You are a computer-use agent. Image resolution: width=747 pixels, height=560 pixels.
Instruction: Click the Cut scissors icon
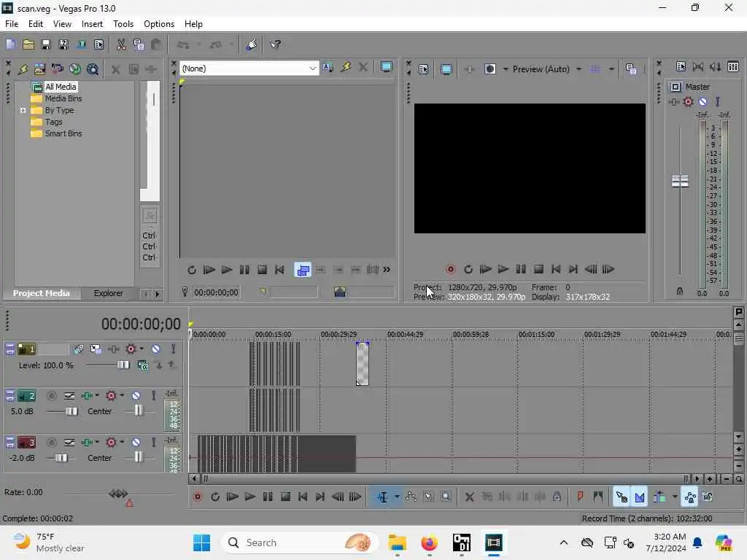point(121,44)
